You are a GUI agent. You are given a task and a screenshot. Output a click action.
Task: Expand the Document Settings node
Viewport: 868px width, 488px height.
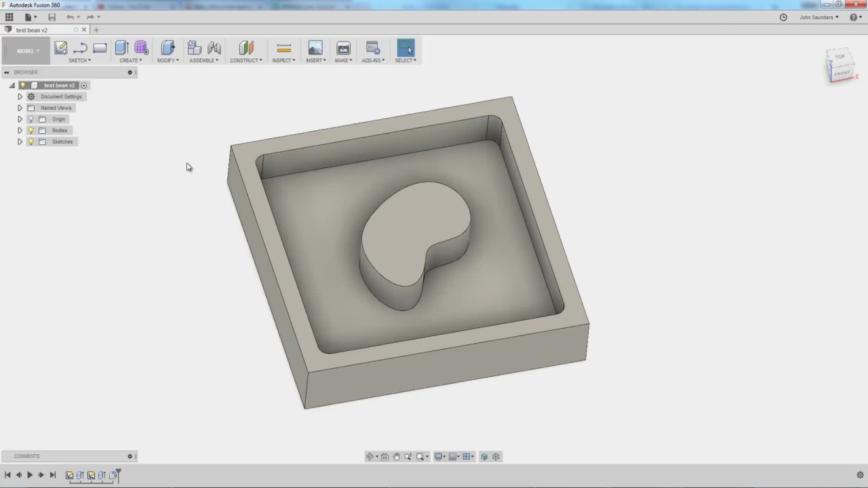click(20, 97)
